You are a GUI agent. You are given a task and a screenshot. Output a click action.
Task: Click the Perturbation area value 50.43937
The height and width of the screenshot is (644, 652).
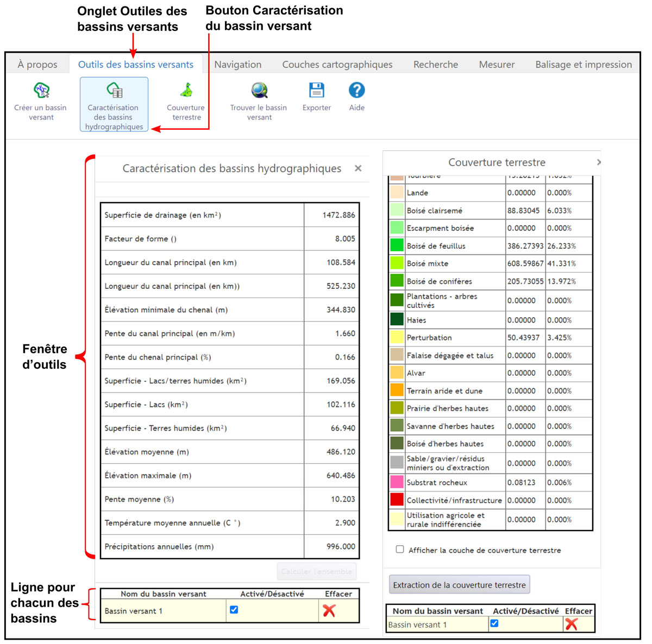click(x=524, y=338)
